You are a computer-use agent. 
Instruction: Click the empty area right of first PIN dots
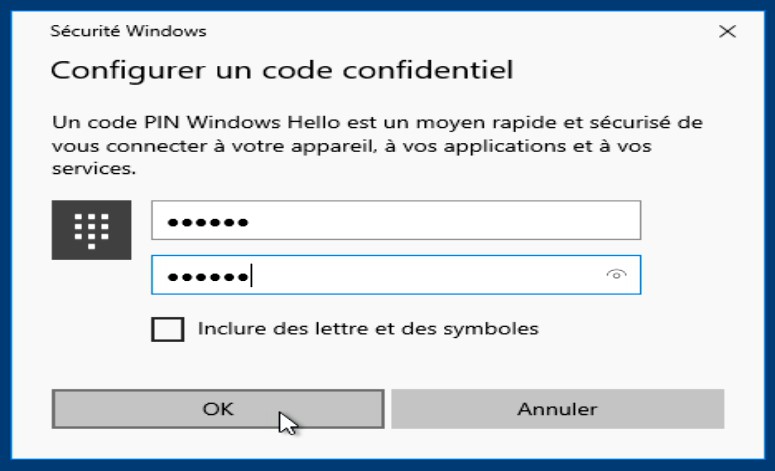pos(450,221)
